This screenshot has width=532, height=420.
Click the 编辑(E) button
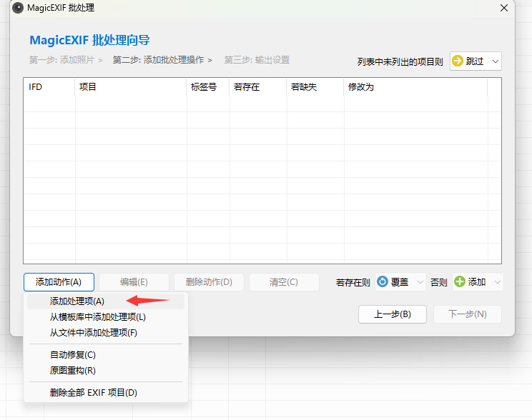pos(134,282)
